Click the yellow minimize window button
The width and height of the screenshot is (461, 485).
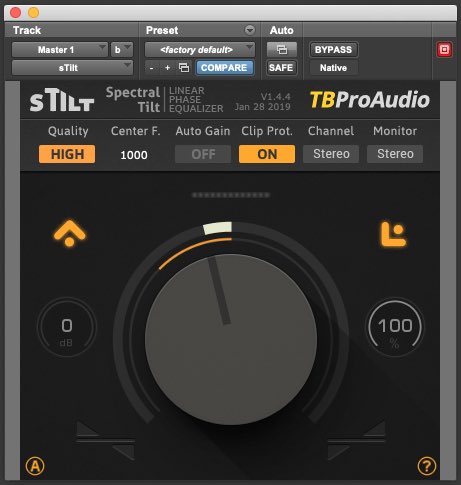[x=33, y=13]
